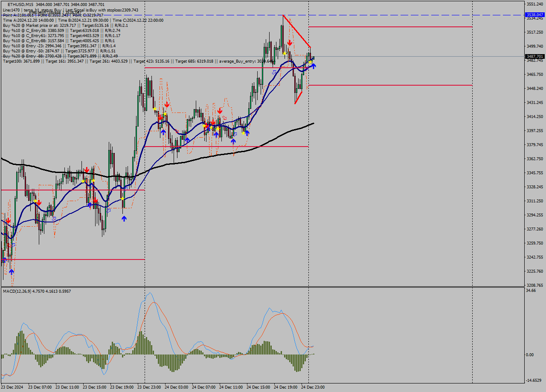This screenshot has width=546, height=392.
Task: Click the 3397.255 price axis label
Action: coord(535,130)
